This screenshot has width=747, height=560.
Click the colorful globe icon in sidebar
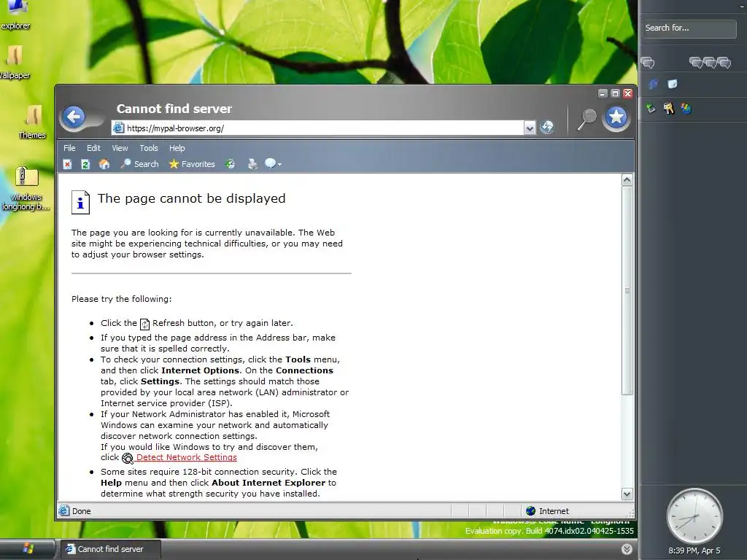tap(686, 109)
